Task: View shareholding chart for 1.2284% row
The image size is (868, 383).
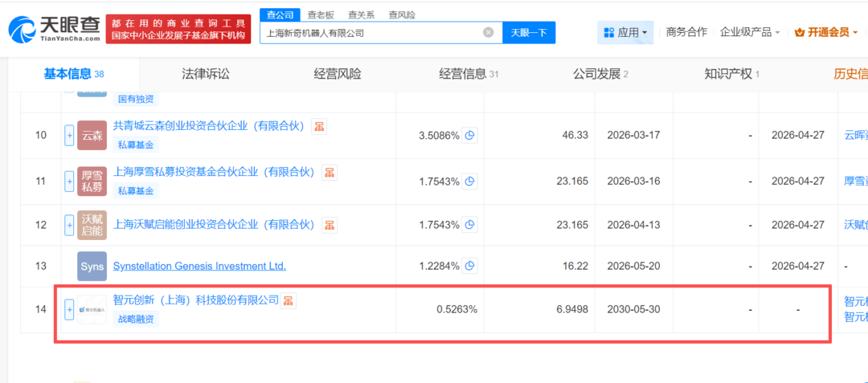Action: (x=470, y=266)
